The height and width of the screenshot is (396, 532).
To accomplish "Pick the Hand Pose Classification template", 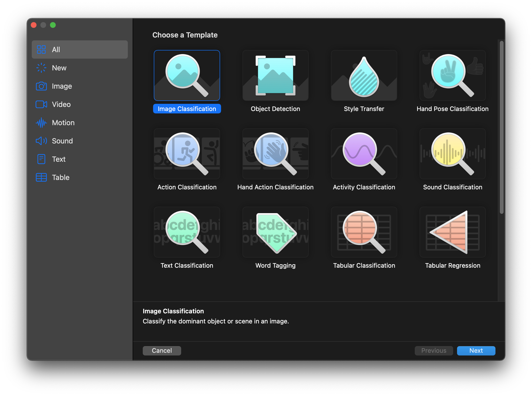I will point(452,75).
